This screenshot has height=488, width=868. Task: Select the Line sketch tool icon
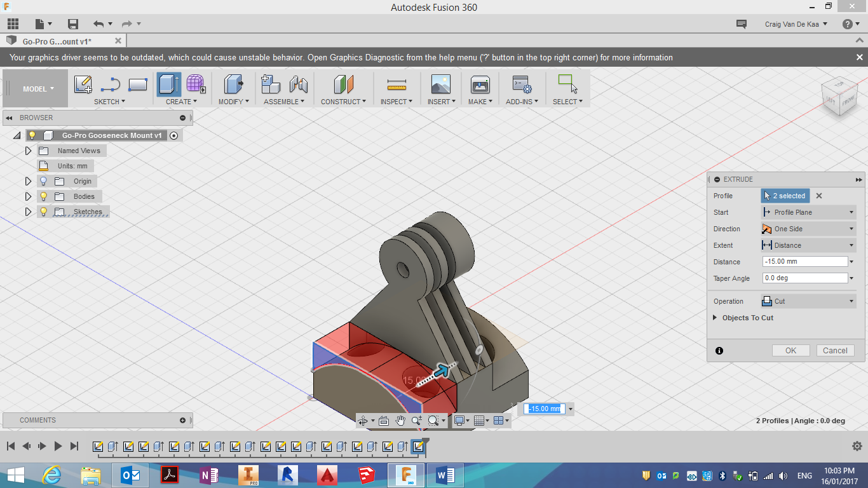pos(111,85)
